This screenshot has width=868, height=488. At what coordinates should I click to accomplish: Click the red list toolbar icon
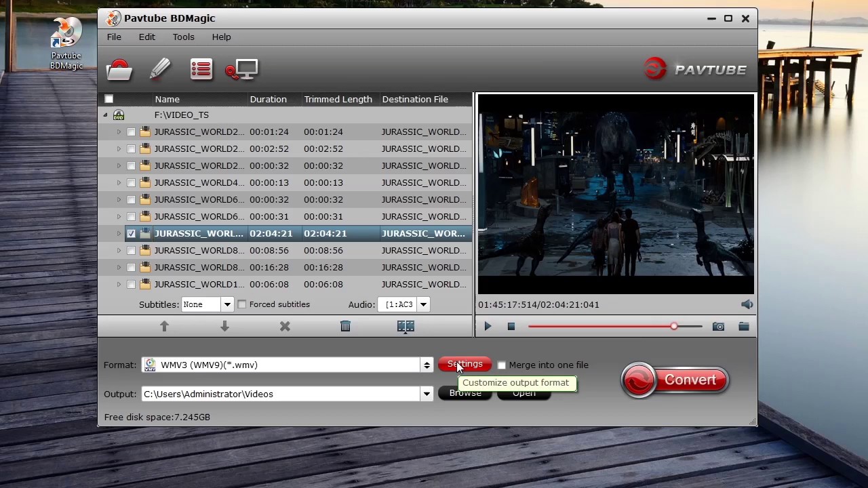coord(201,69)
